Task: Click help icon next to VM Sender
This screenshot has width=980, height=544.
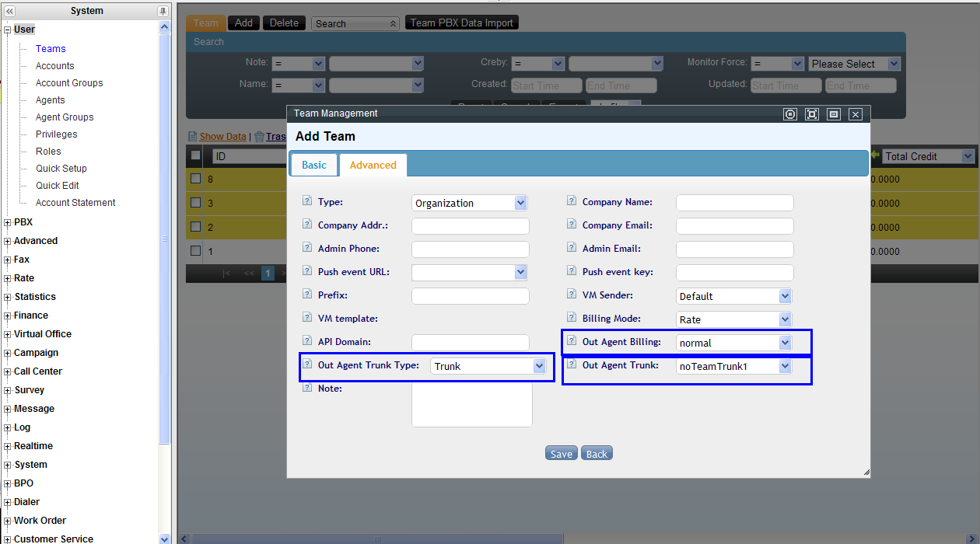Action: [x=572, y=295]
